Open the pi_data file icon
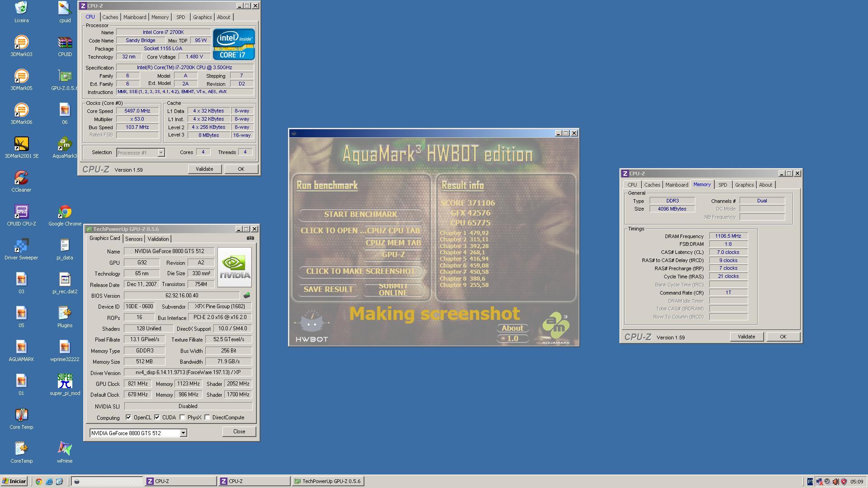Image resolution: width=868 pixels, height=488 pixels. pos(65,249)
